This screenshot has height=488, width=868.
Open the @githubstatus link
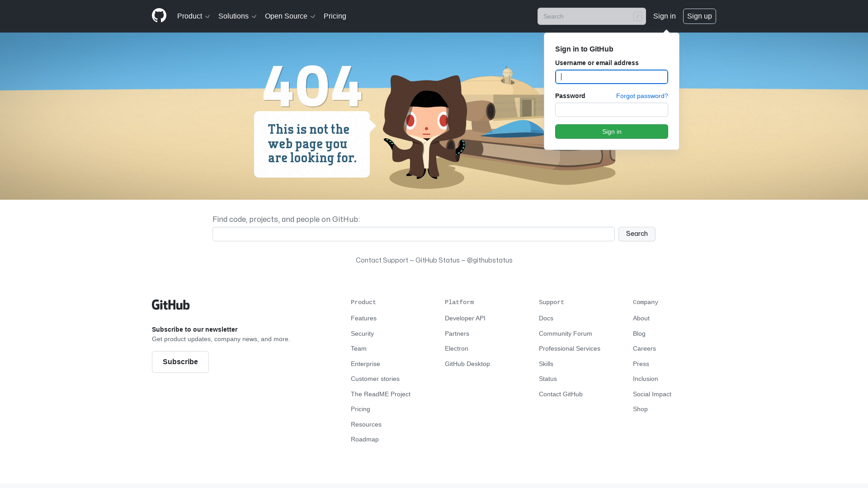(x=490, y=260)
